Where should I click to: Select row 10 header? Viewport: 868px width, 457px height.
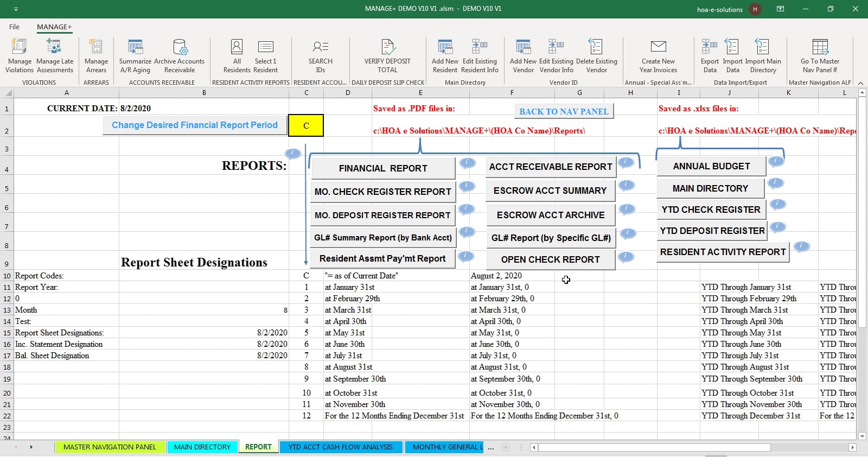coord(7,276)
